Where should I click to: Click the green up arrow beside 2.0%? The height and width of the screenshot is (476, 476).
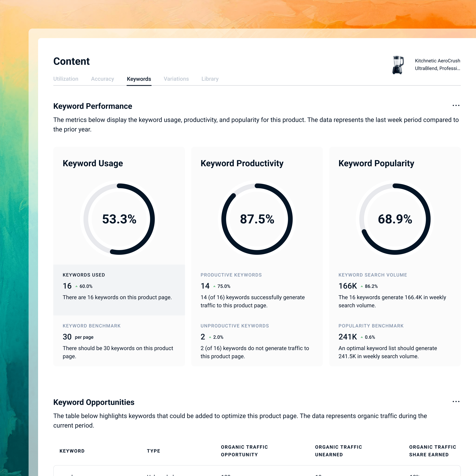click(210, 337)
